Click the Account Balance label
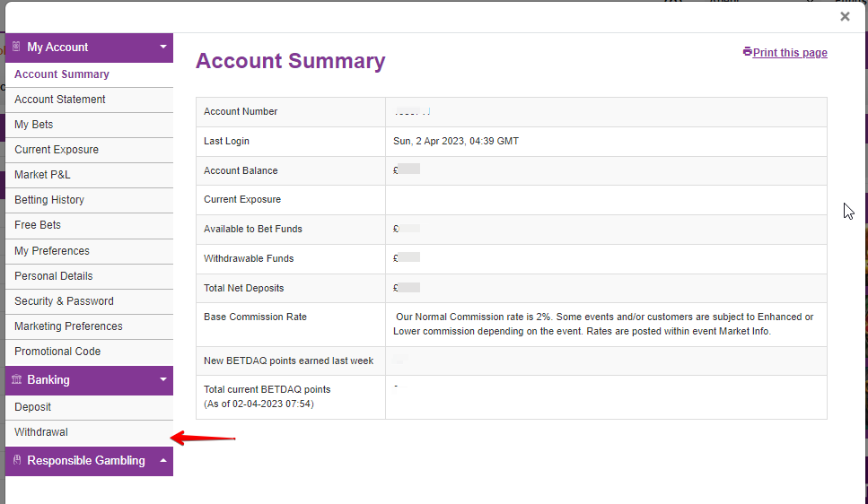 (241, 171)
